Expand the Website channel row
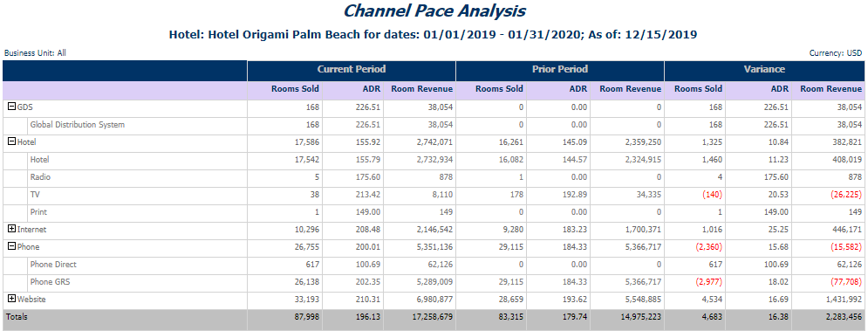 (11, 299)
